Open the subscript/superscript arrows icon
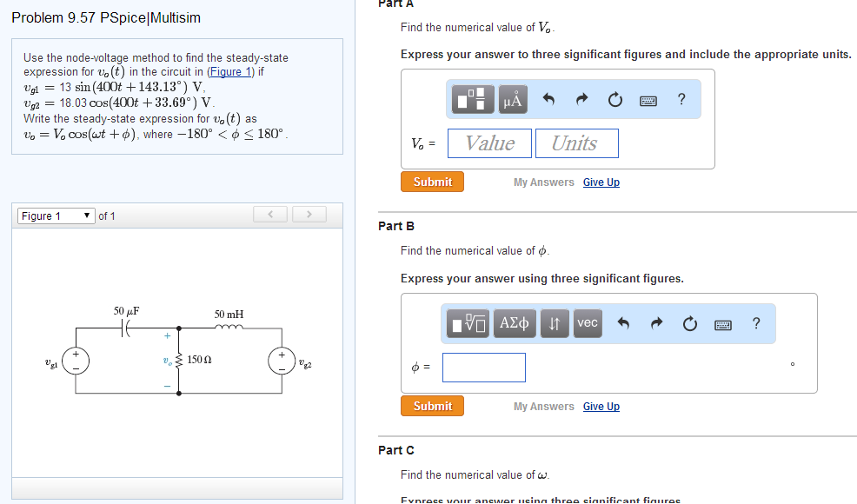Image resolution: width=857 pixels, height=504 pixels. (555, 322)
